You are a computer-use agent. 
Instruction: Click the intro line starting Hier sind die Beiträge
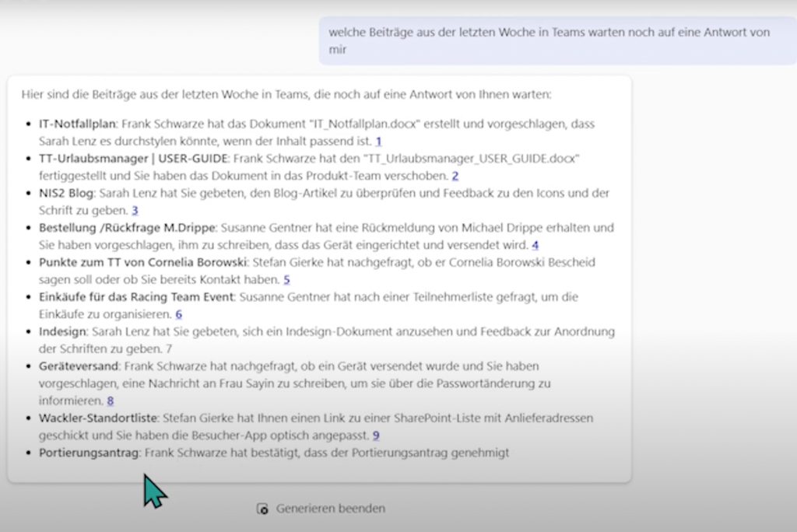[286, 95]
